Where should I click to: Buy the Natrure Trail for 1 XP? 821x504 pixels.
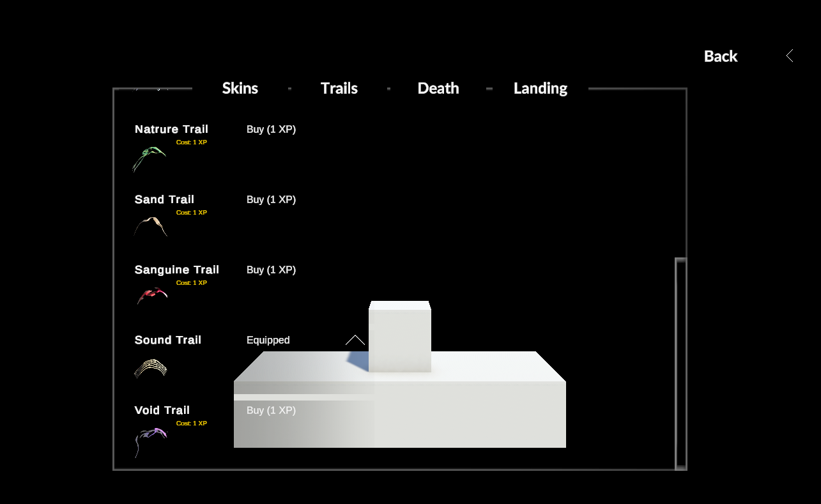click(x=271, y=129)
